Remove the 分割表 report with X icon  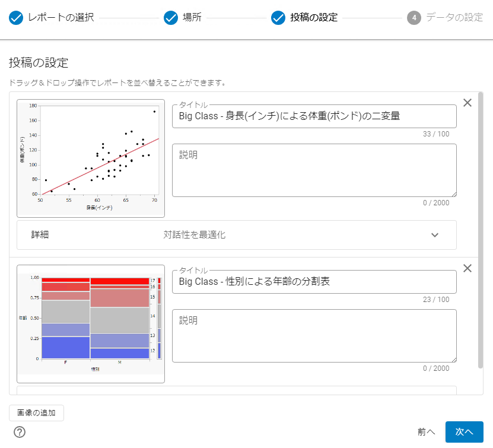pos(467,268)
